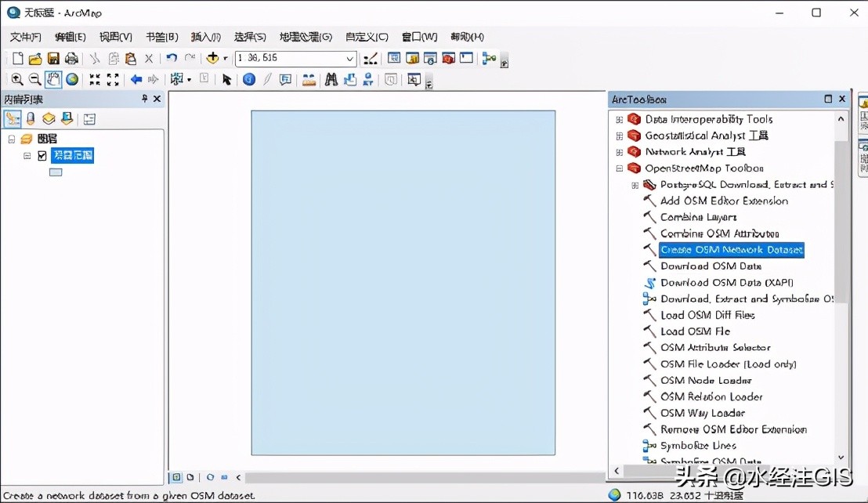Click the HTML Popup tool
Viewport: 868px width, 503px height.
pyautogui.click(x=286, y=80)
